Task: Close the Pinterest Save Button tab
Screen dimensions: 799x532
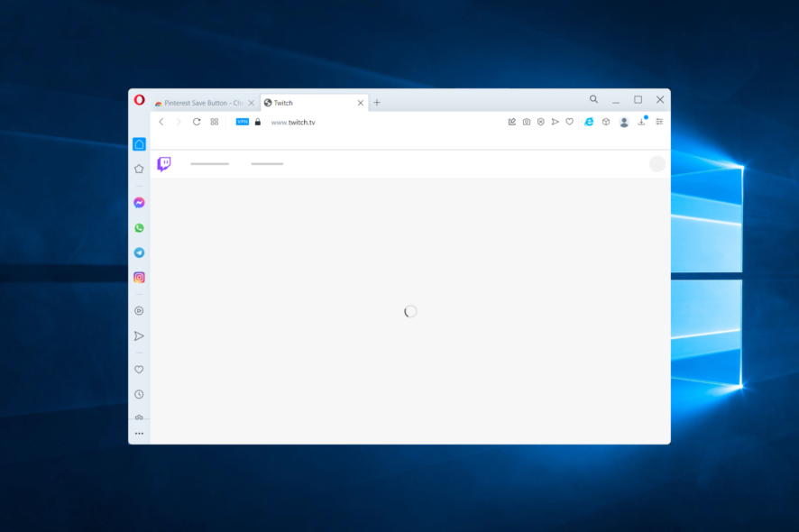Action: (252, 103)
